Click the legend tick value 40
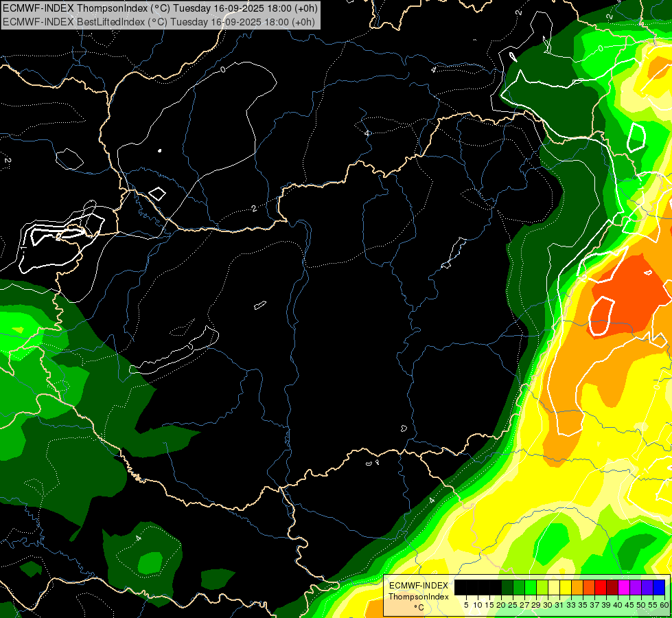This screenshot has width=672, height=618. [618, 605]
